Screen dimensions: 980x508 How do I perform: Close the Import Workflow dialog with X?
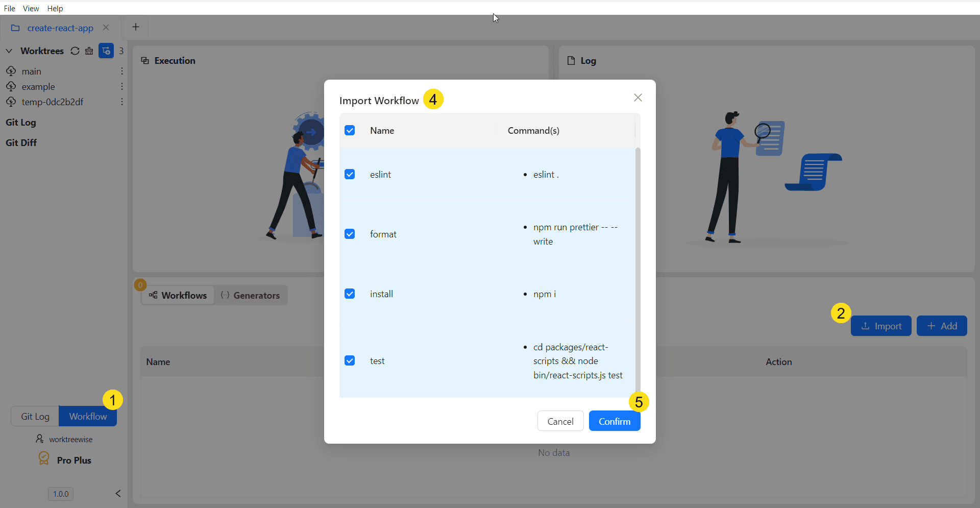(638, 98)
